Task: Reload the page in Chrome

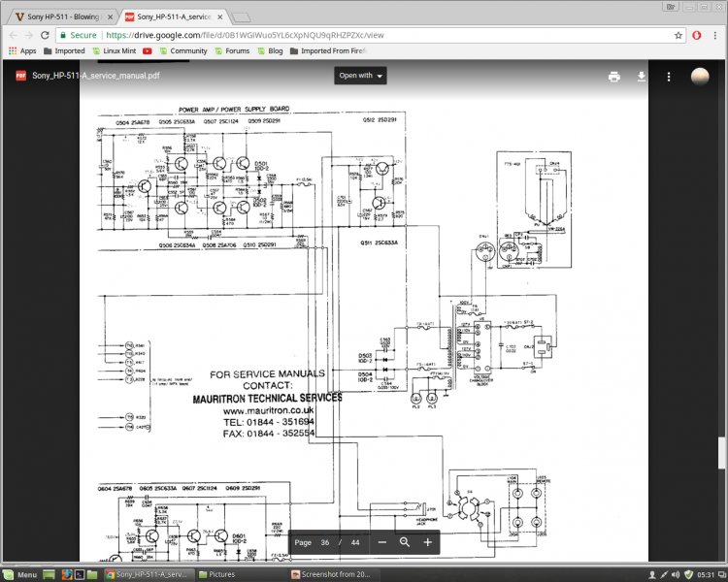Action: (x=45, y=34)
